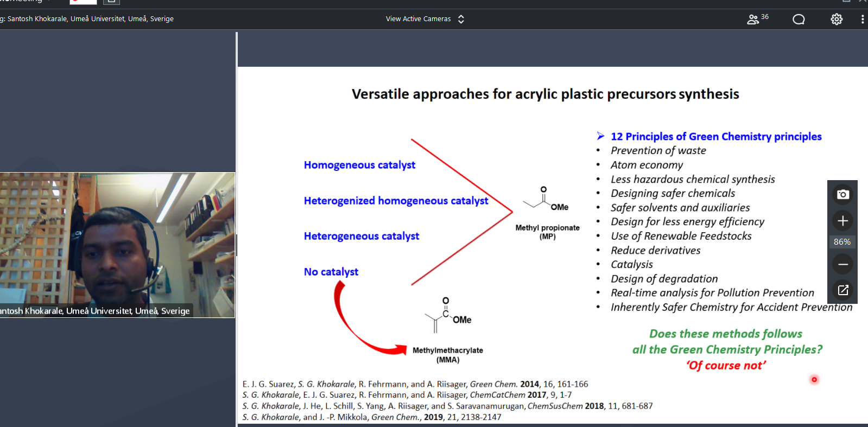
Task: Take a snapshot with the camera icon
Action: 842,194
